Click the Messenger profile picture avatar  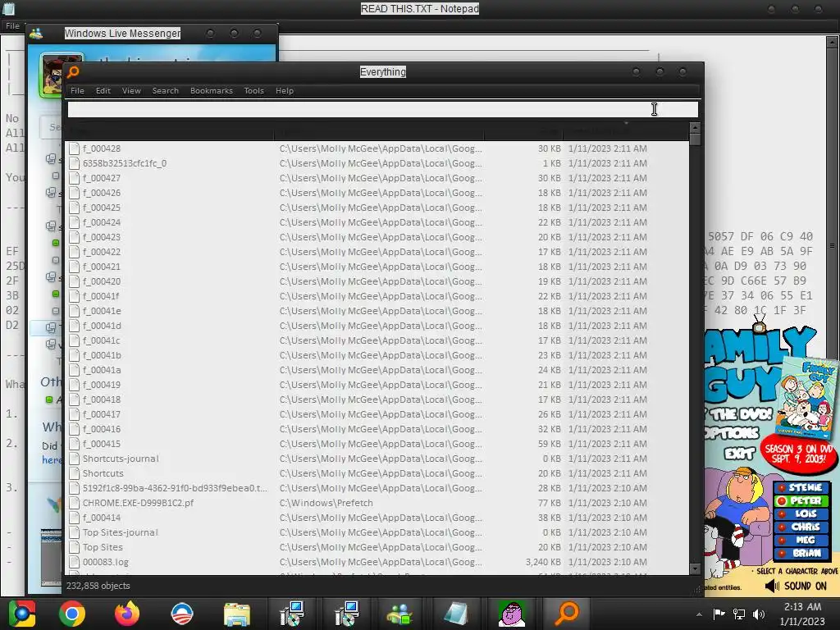point(51,75)
